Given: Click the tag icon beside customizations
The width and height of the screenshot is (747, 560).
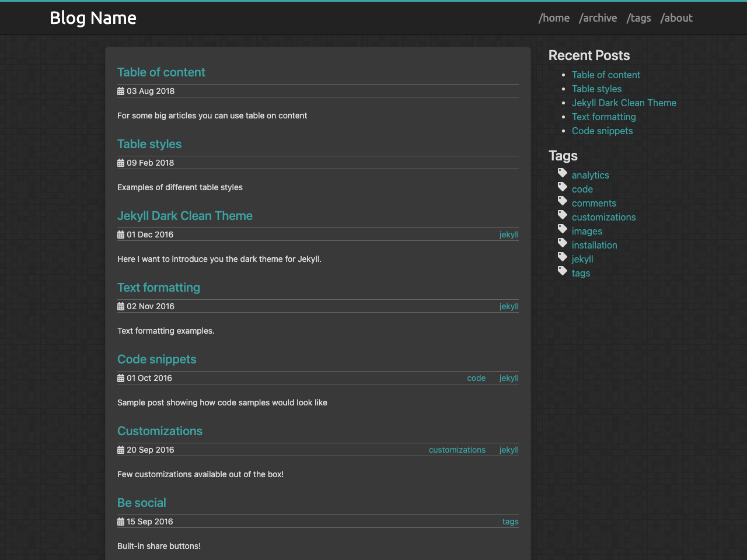Looking at the screenshot, I should tap(563, 215).
